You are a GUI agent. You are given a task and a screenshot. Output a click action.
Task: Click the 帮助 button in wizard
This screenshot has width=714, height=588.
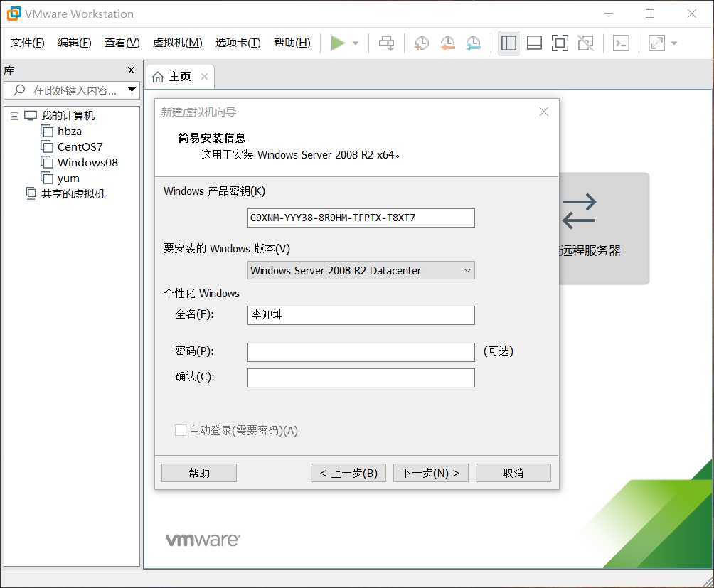[199, 473]
